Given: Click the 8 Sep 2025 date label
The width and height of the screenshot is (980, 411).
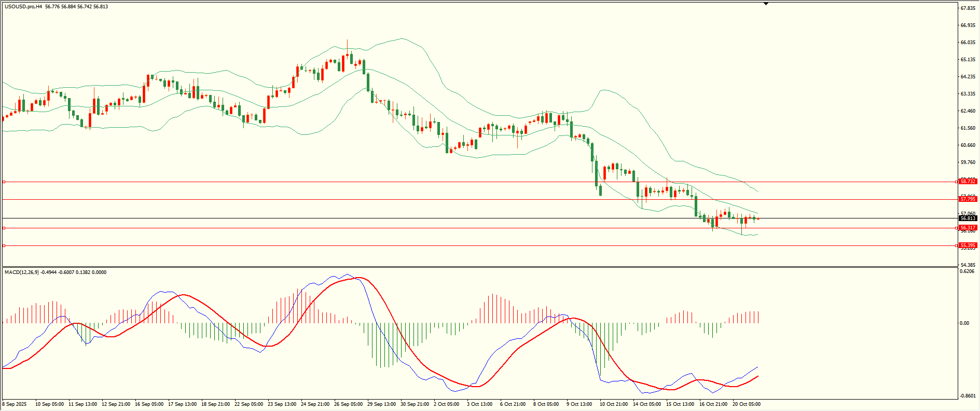Looking at the screenshot, I should click(x=15, y=404).
